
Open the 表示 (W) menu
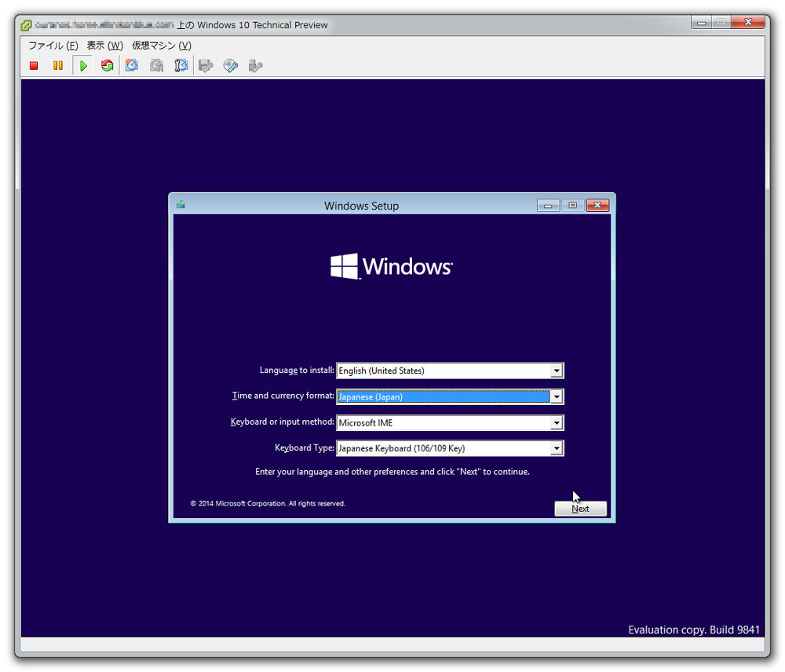tap(104, 46)
